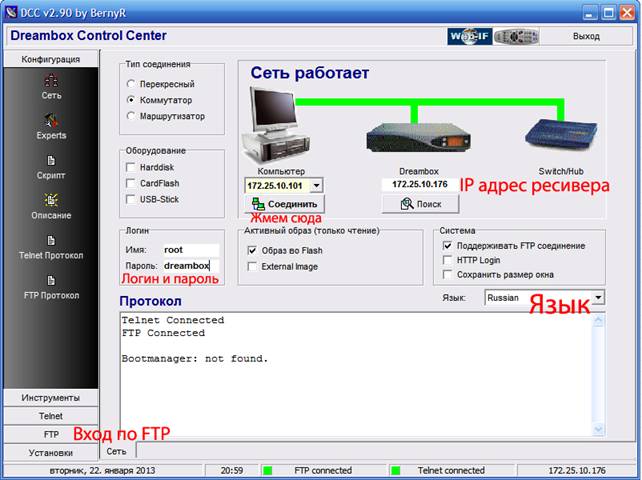Select the Маршрутизатор connection type
This screenshot has height=480, width=642.
[131, 116]
